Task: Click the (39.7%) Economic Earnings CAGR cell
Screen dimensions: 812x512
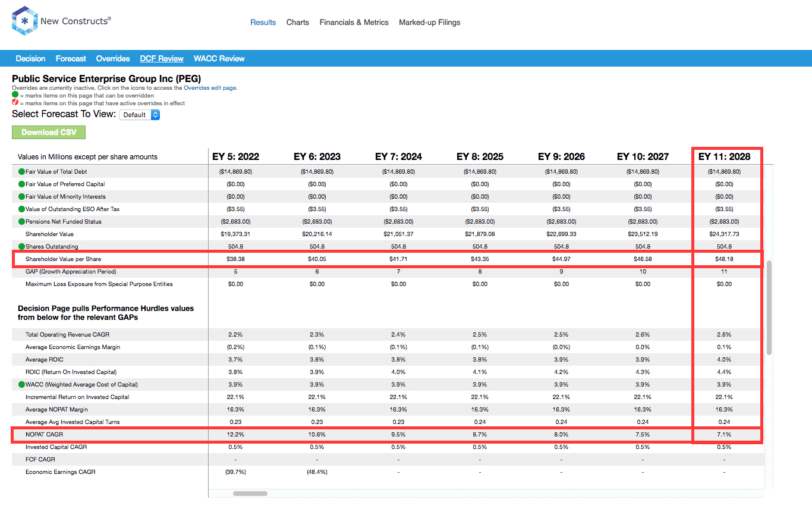Action: pos(236,472)
